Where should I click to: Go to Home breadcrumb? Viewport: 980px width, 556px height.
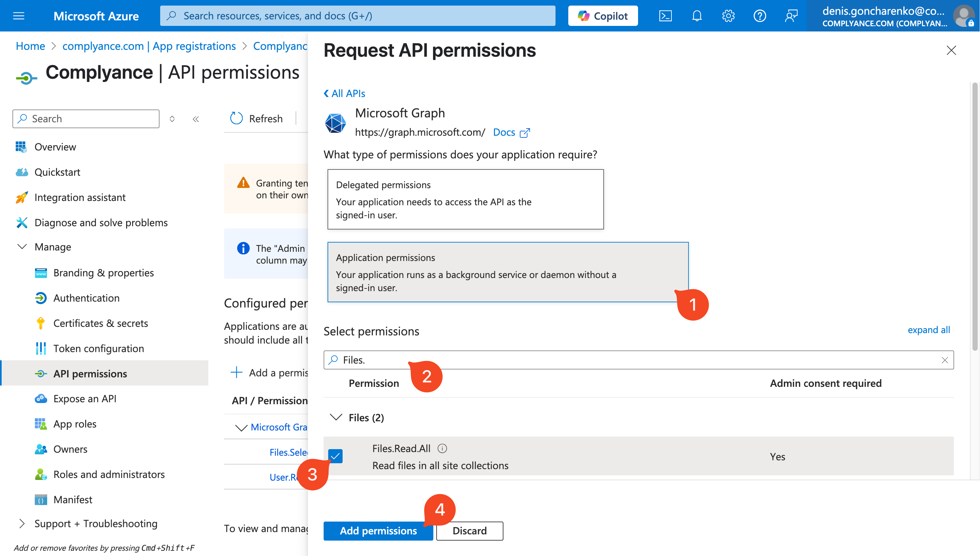(30, 46)
